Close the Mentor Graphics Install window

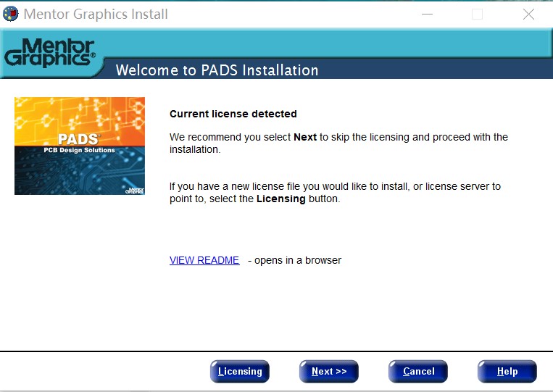(x=528, y=14)
